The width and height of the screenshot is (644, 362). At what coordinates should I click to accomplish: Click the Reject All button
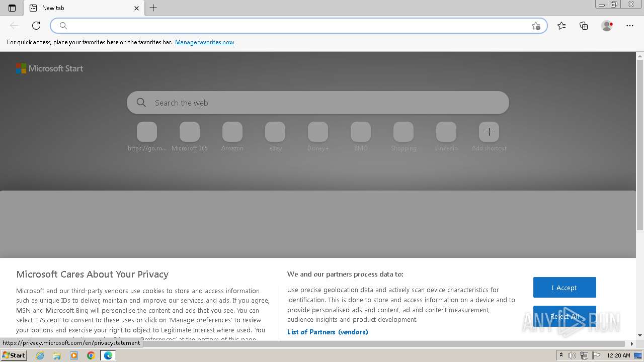(565, 316)
